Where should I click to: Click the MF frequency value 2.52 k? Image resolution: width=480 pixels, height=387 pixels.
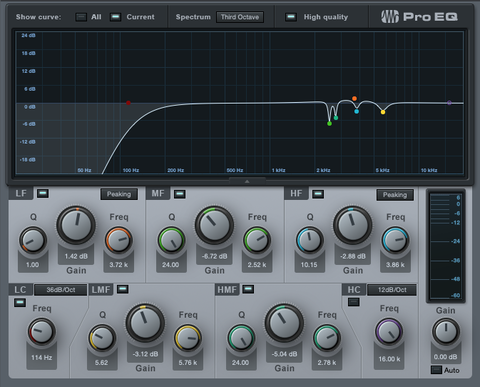click(257, 265)
